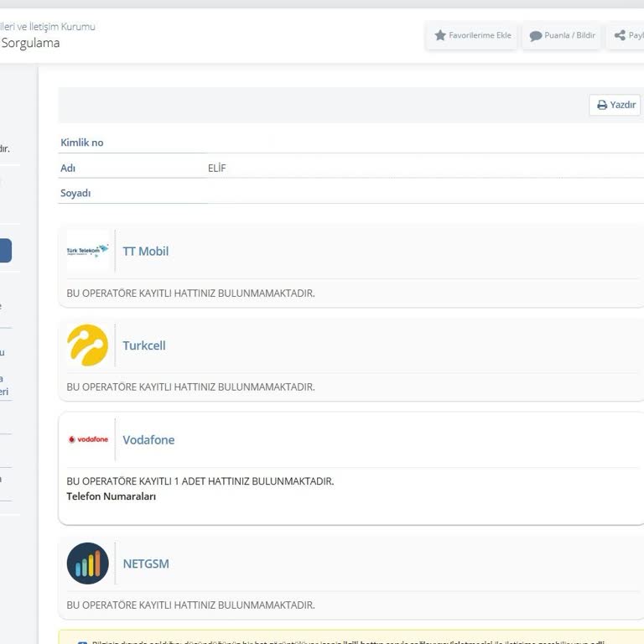
Task: Click the yellow Turkcell logo
Action: (88, 345)
